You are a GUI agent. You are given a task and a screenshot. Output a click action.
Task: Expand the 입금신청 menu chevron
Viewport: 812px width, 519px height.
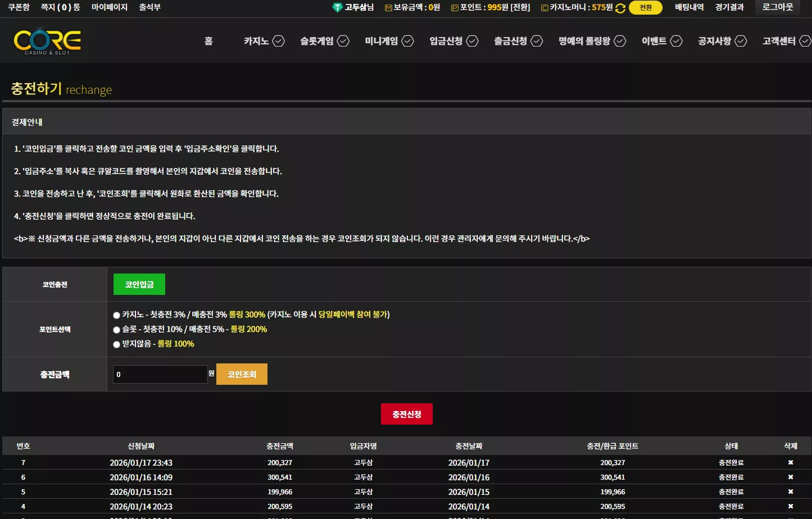click(x=473, y=41)
